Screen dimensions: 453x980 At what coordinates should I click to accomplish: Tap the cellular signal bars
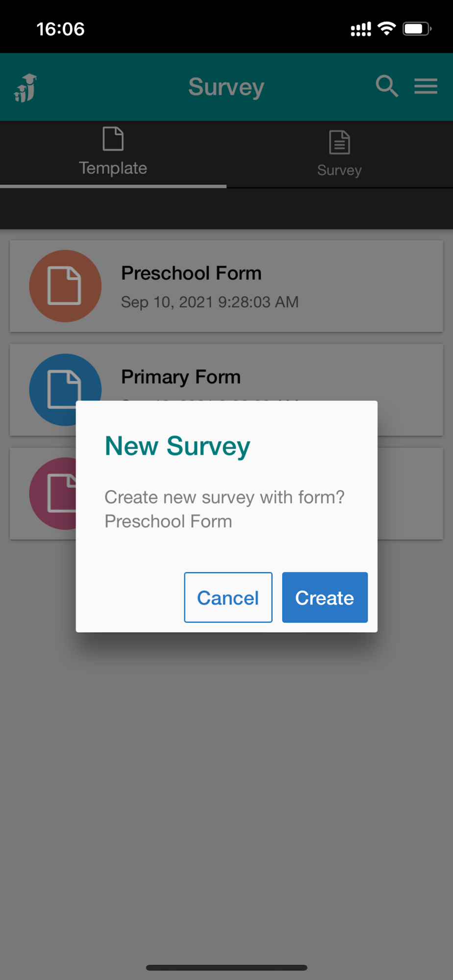[361, 29]
